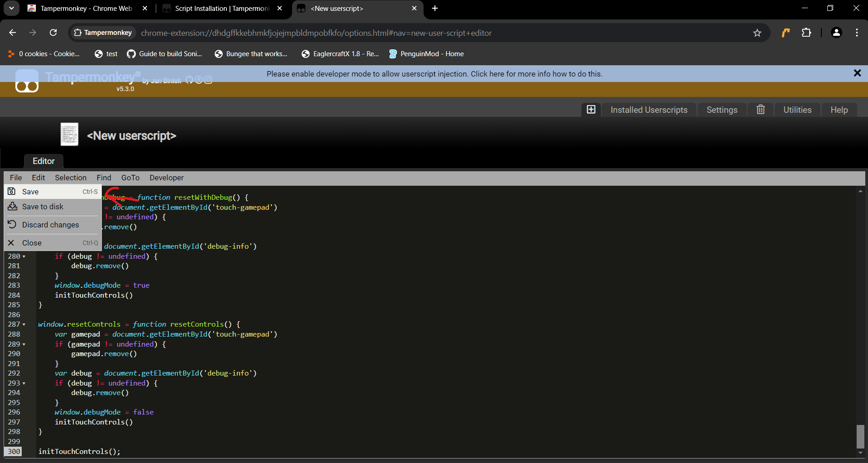Go forward to the next page
Viewport: 868px width, 463px height.
(33, 33)
